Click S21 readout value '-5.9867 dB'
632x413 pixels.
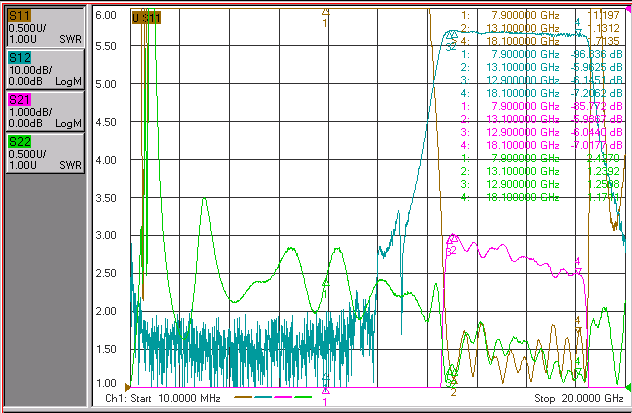597,119
